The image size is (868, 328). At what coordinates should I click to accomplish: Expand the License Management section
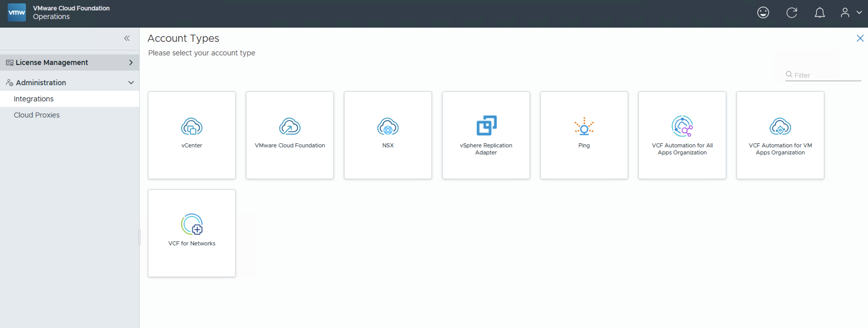131,63
